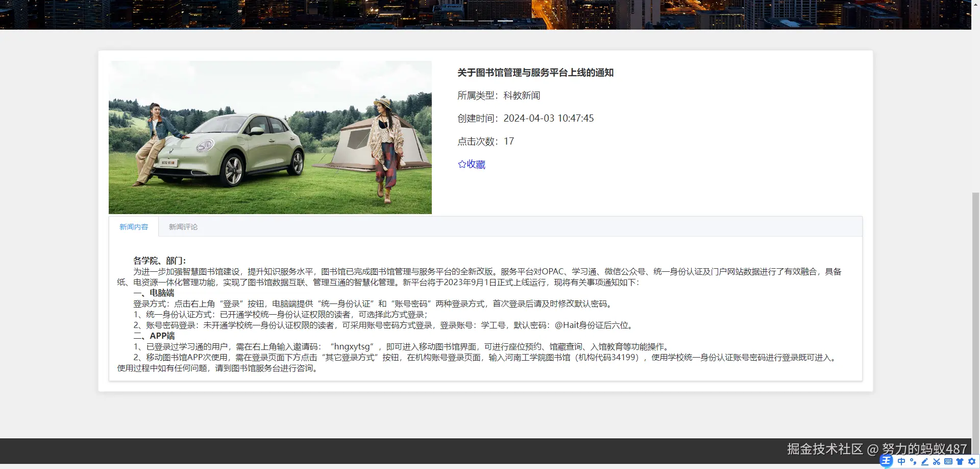Click the punctuation mode icon in IME bar
The height and width of the screenshot is (469, 980).
click(x=912, y=461)
